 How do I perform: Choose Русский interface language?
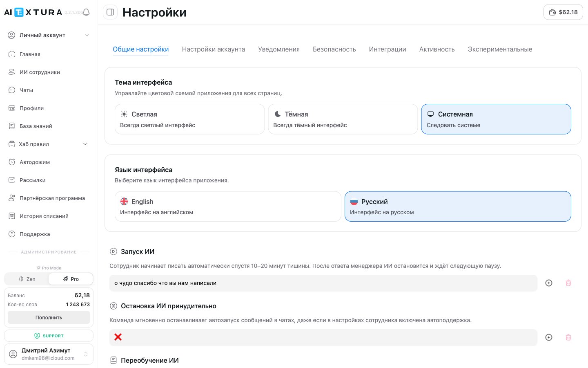pos(458,206)
